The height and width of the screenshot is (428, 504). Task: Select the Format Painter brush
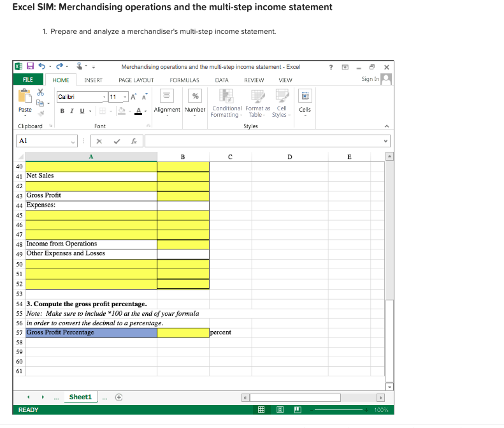41,114
